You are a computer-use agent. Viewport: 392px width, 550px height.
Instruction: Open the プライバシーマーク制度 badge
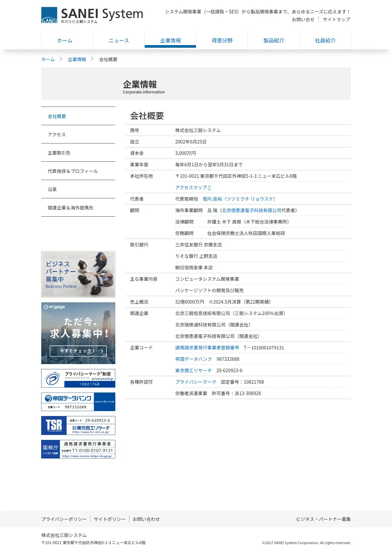[78, 378]
